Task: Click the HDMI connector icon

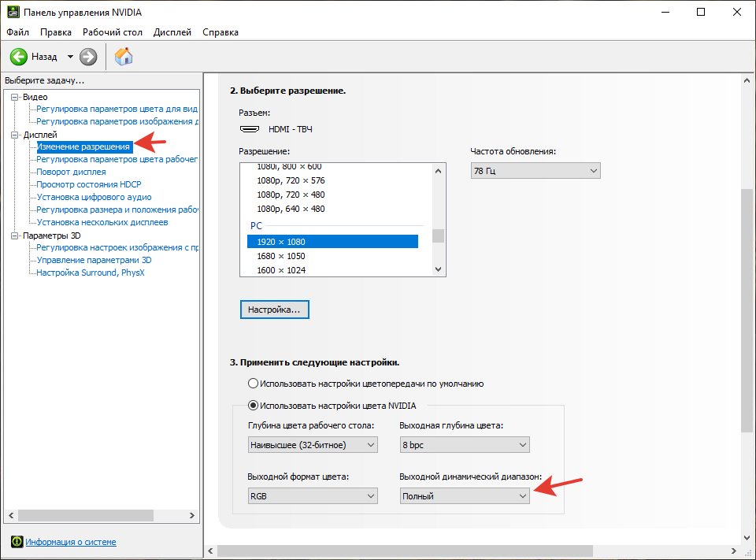Action: click(x=250, y=129)
